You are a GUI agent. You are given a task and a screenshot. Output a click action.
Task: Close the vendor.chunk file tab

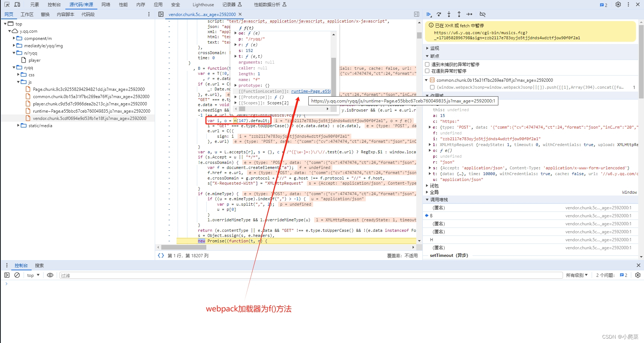(240, 14)
